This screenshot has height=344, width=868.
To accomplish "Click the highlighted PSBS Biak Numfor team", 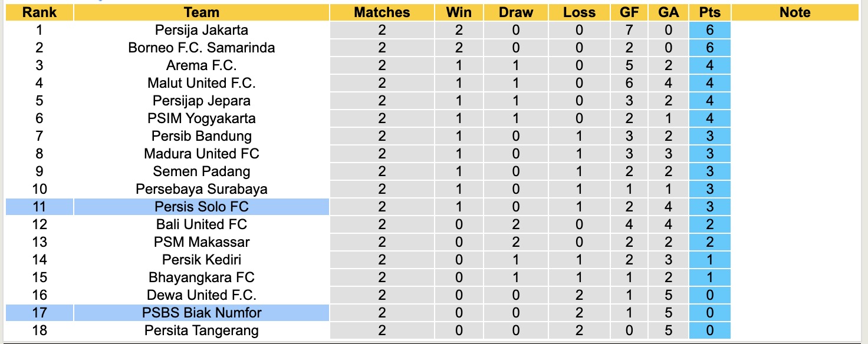I will [202, 313].
